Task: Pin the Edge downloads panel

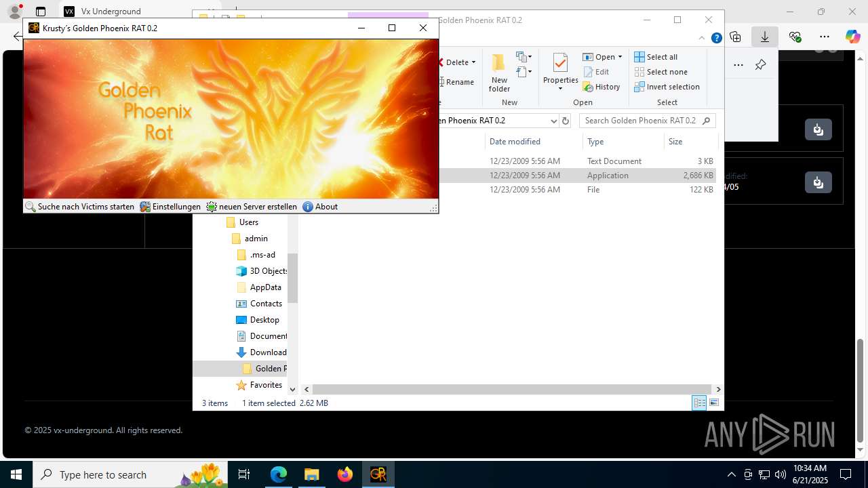Action: 760,65
